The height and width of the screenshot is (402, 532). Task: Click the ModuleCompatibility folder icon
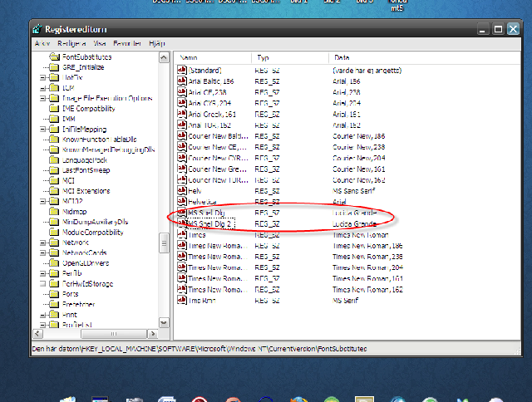click(54, 233)
